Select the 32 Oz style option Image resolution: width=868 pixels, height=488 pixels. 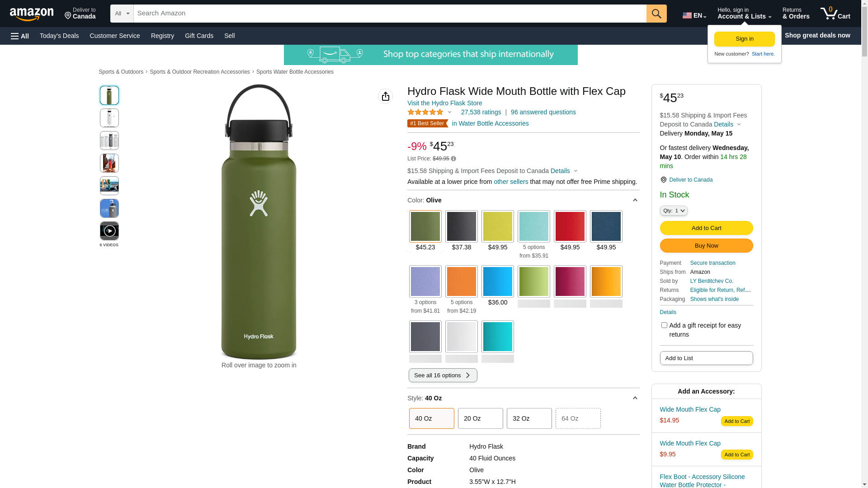(x=529, y=418)
